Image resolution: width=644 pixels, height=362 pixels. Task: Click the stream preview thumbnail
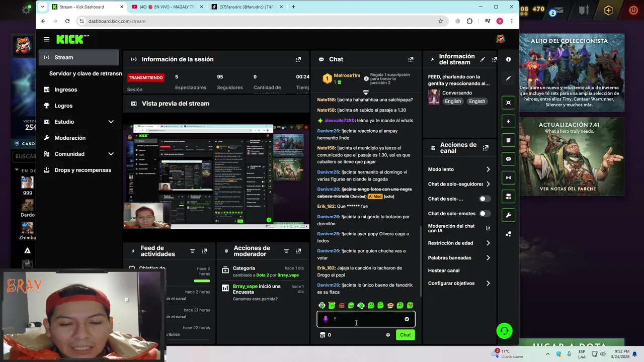point(216,176)
